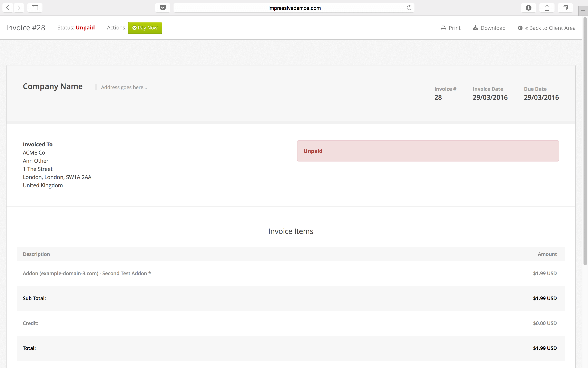588x368 pixels.
Task: Click the Unpaid banner in the pink box
Action: pyautogui.click(x=428, y=151)
